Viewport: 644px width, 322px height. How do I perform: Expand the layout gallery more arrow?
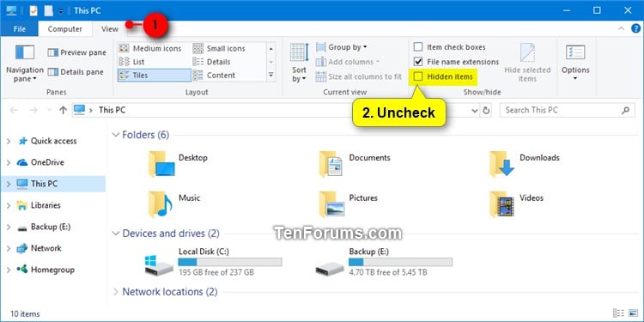coord(270,76)
